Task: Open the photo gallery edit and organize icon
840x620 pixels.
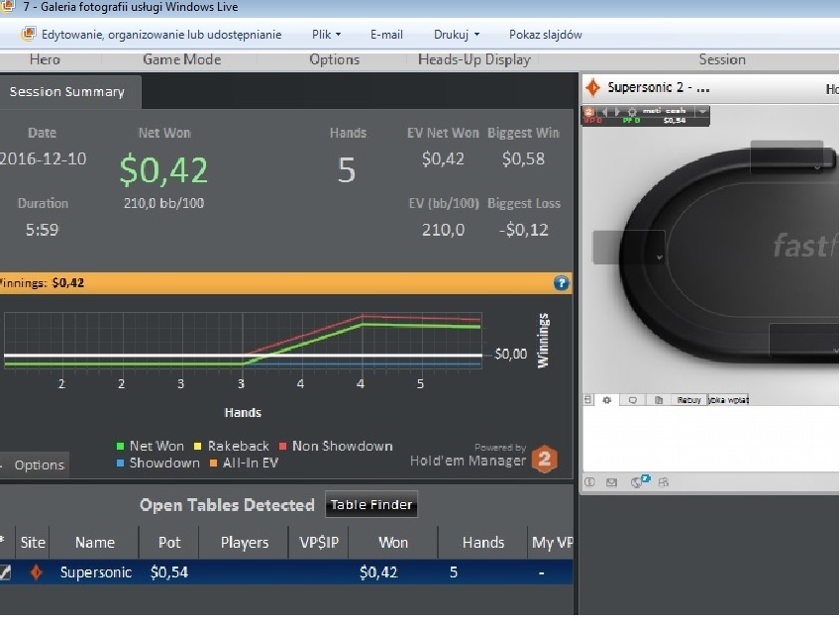Action: [29, 34]
